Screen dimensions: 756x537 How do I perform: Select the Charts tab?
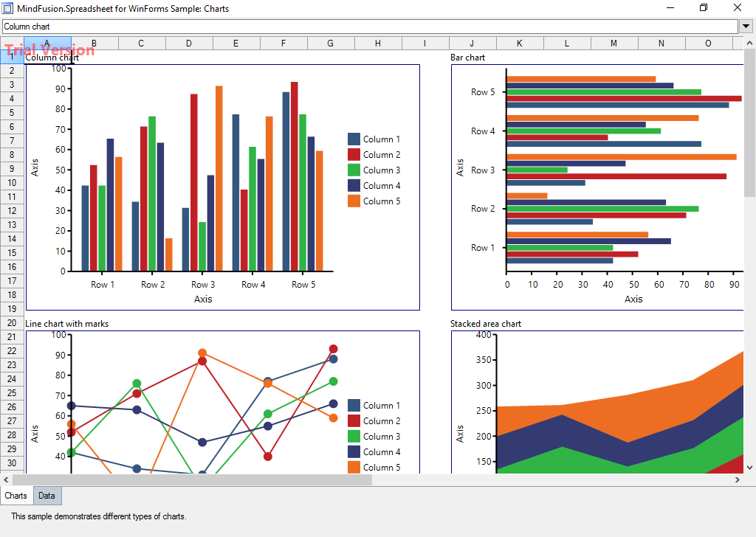pyautogui.click(x=16, y=496)
